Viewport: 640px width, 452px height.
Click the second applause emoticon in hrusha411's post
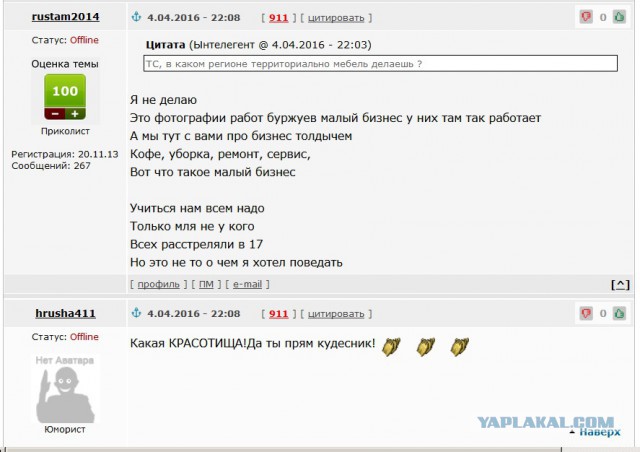tap(425, 347)
